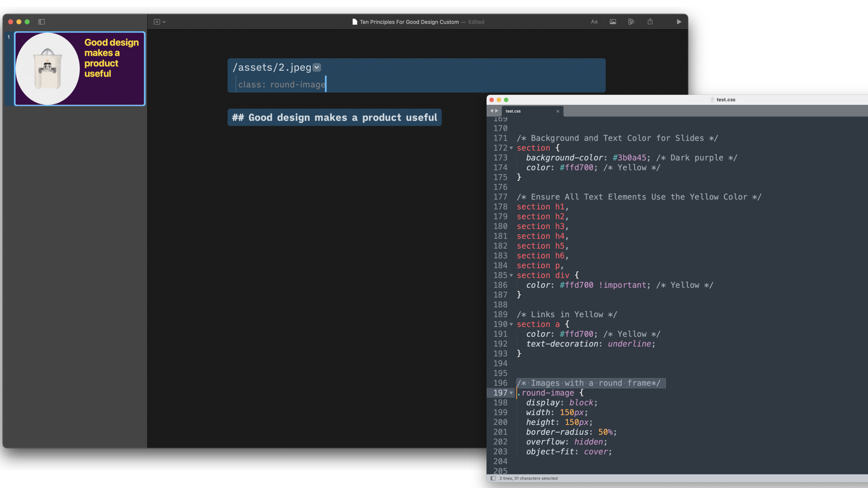Click the panel layout toggle icon
Viewport: 868px width, 488px height.
pos(42,22)
